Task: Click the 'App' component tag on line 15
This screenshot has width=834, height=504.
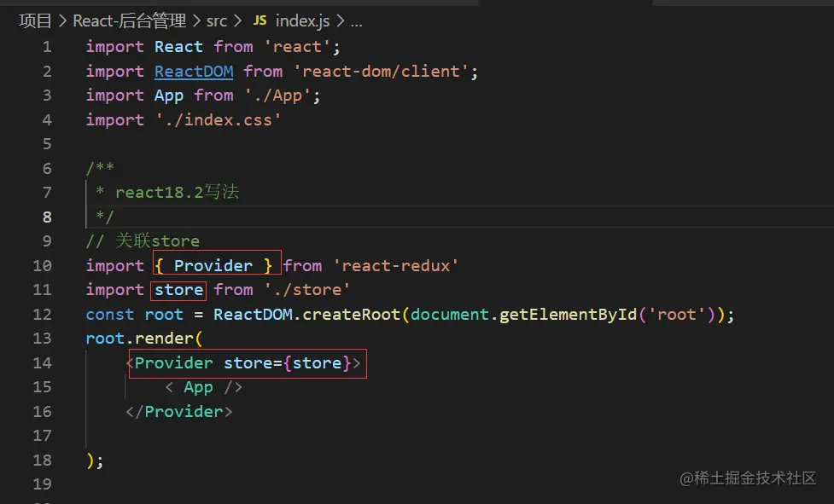Action: tap(198, 387)
